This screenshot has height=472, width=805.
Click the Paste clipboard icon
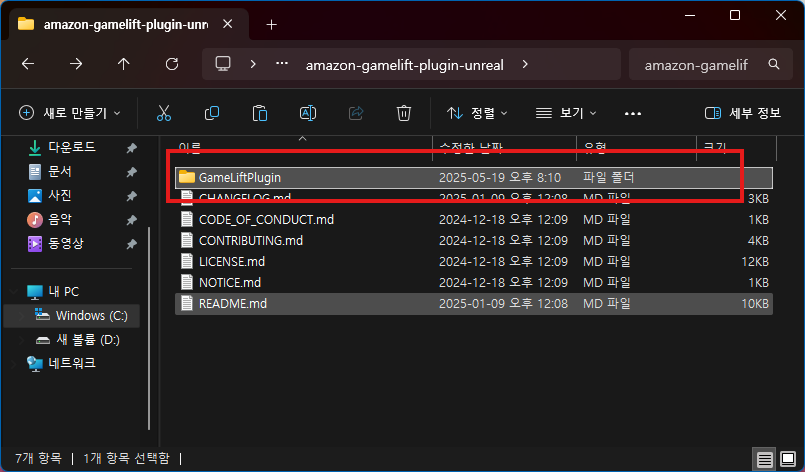[260, 113]
